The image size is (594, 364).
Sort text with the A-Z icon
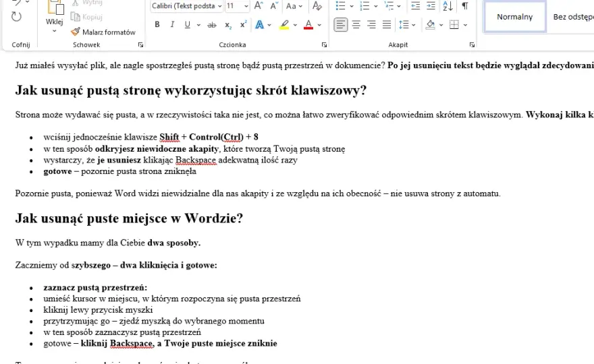pyautogui.click(x=448, y=6)
